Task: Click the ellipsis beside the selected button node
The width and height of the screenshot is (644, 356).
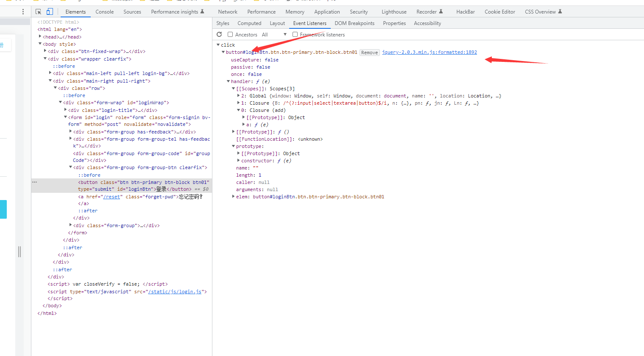Action: tap(34, 182)
